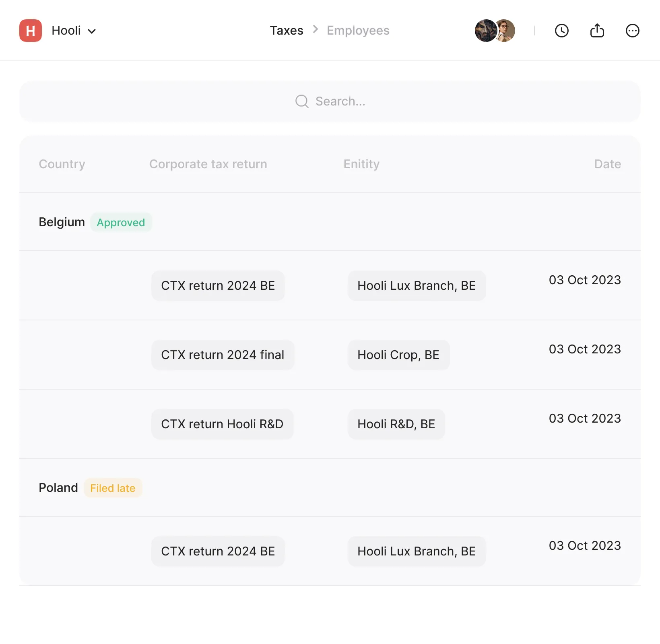Sort by the Date column header
The width and height of the screenshot is (660, 644).
pyautogui.click(x=607, y=164)
